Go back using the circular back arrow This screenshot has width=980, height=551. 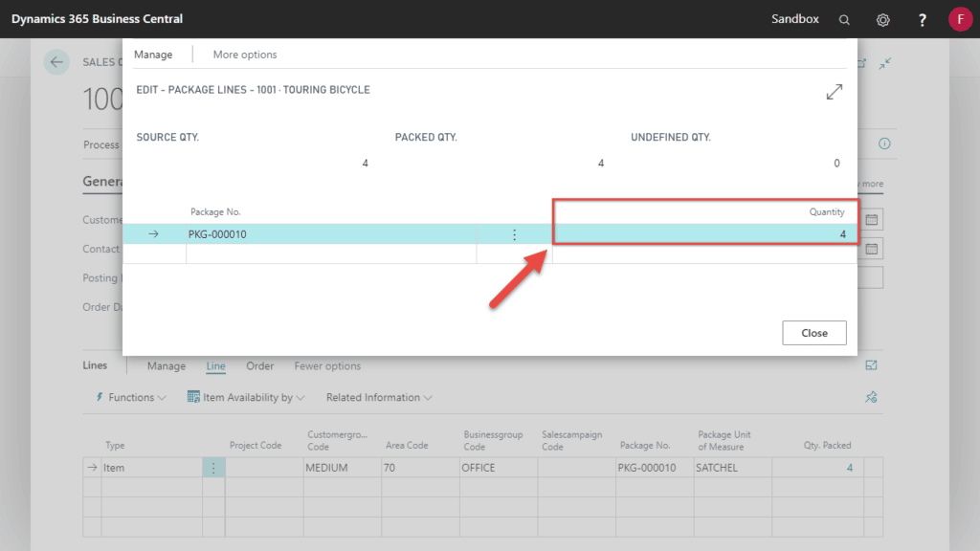pyautogui.click(x=56, y=62)
